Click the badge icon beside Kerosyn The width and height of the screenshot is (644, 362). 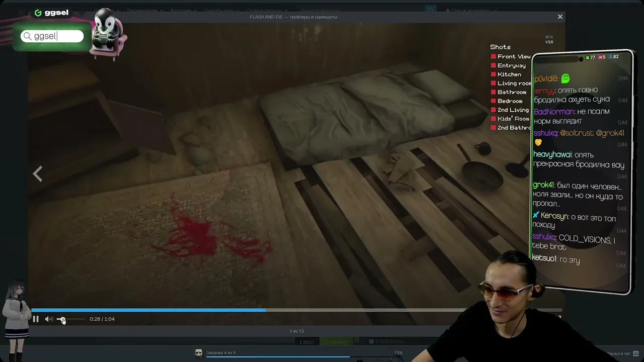point(536,215)
